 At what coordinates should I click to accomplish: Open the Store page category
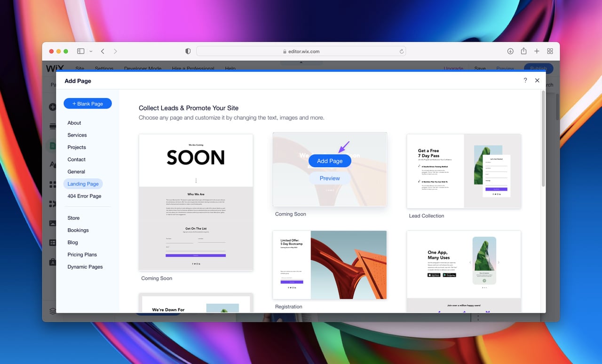click(x=73, y=218)
